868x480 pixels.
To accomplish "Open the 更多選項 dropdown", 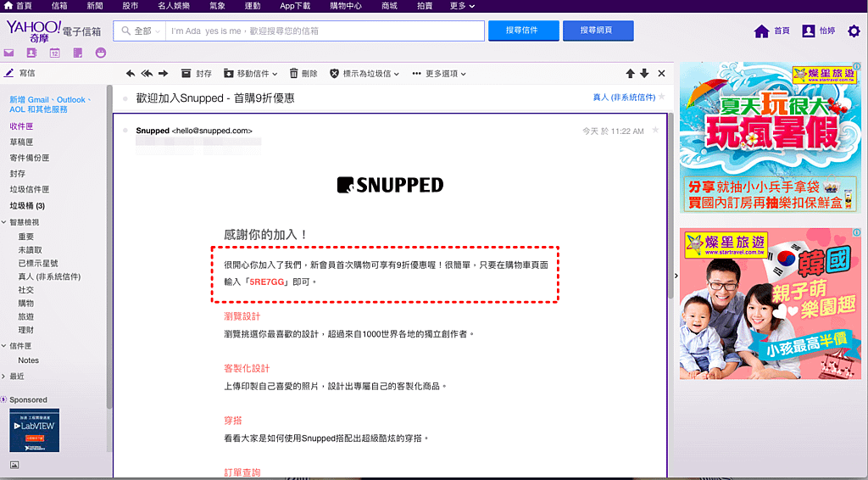I will point(439,74).
